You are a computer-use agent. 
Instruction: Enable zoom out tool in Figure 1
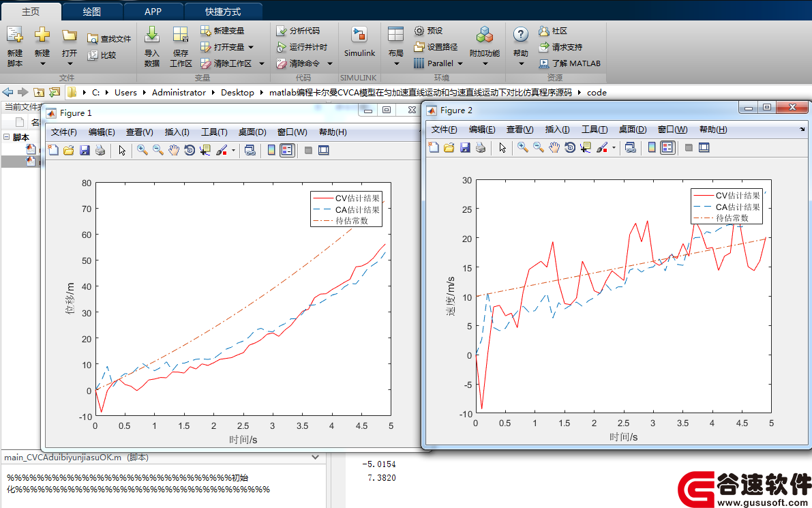[x=158, y=150]
